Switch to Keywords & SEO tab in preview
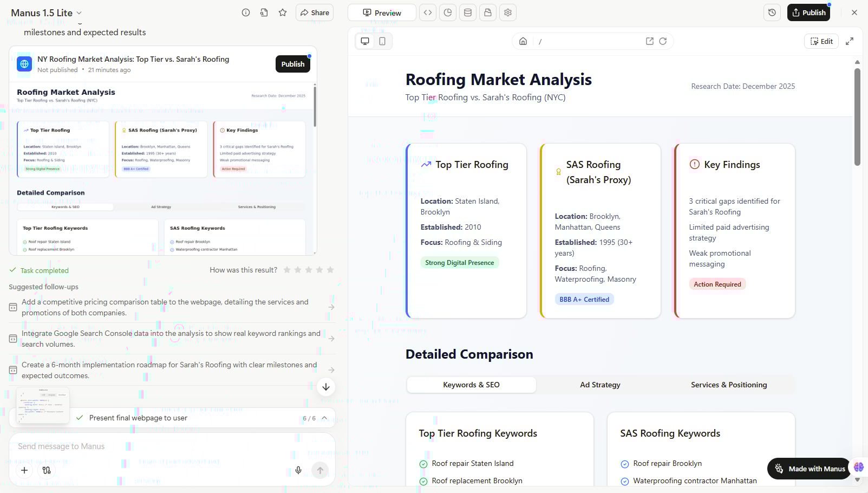Screen dimensions: 868x493 tap(471, 385)
